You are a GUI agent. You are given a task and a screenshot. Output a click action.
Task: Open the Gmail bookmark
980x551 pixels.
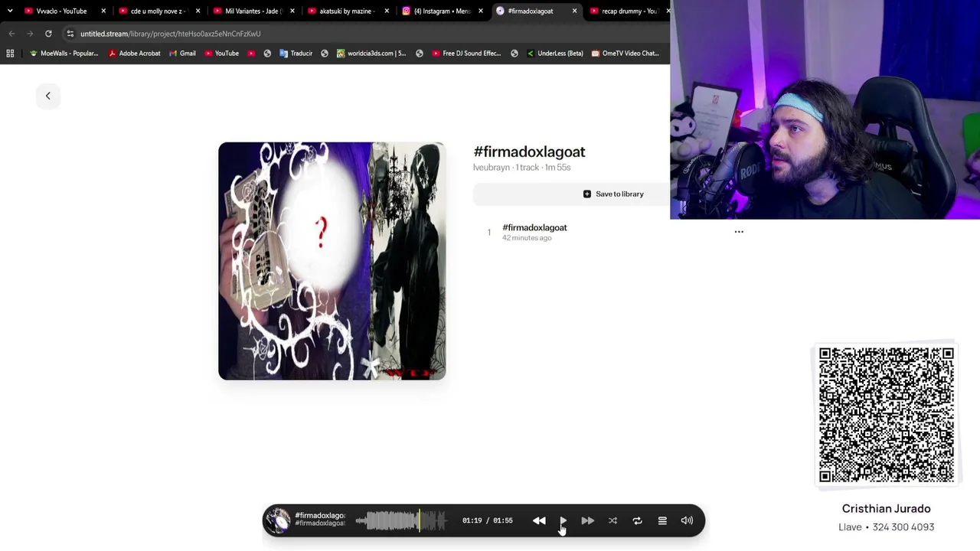pyautogui.click(x=182, y=54)
